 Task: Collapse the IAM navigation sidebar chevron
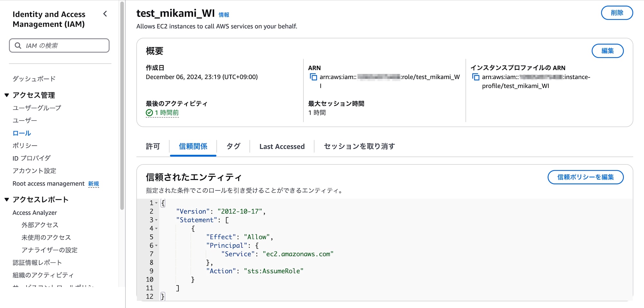point(105,14)
